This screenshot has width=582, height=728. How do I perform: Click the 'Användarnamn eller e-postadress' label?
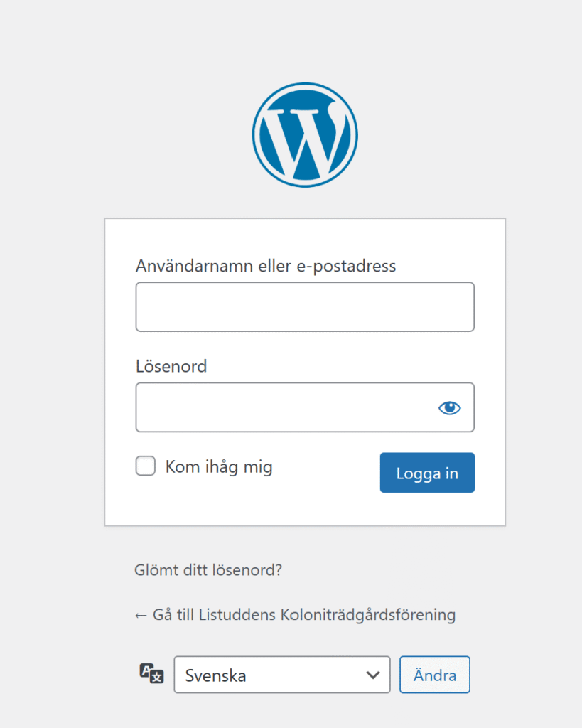click(266, 267)
